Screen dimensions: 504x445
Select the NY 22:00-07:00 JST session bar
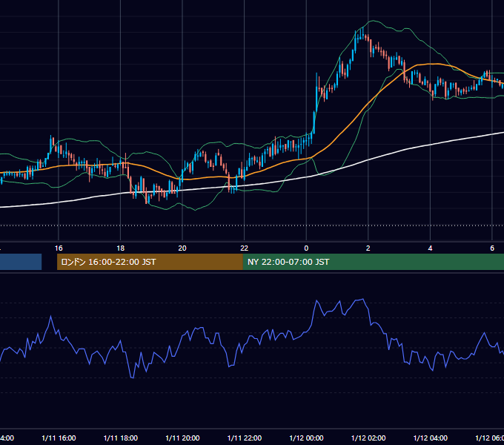[x=373, y=262]
